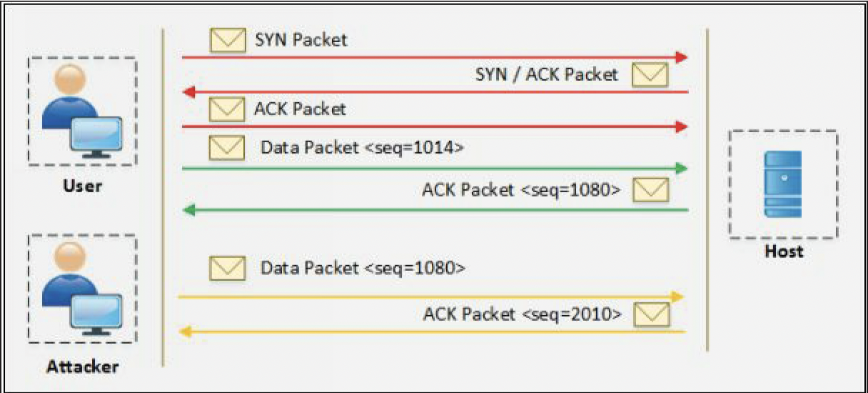Screen dimensions: 868x393
Task: Click the "Data Packet <seq=1080>" label
Action: 363,269
